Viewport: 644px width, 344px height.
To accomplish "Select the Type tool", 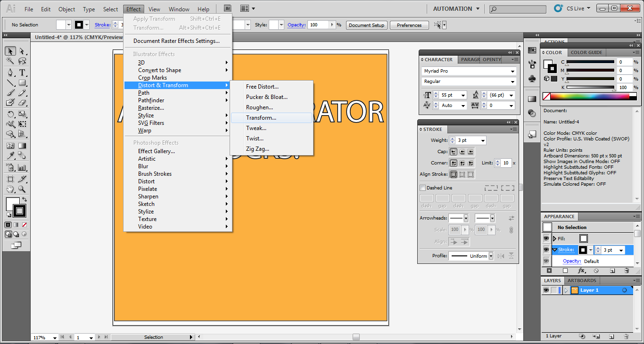I will [x=22, y=73].
